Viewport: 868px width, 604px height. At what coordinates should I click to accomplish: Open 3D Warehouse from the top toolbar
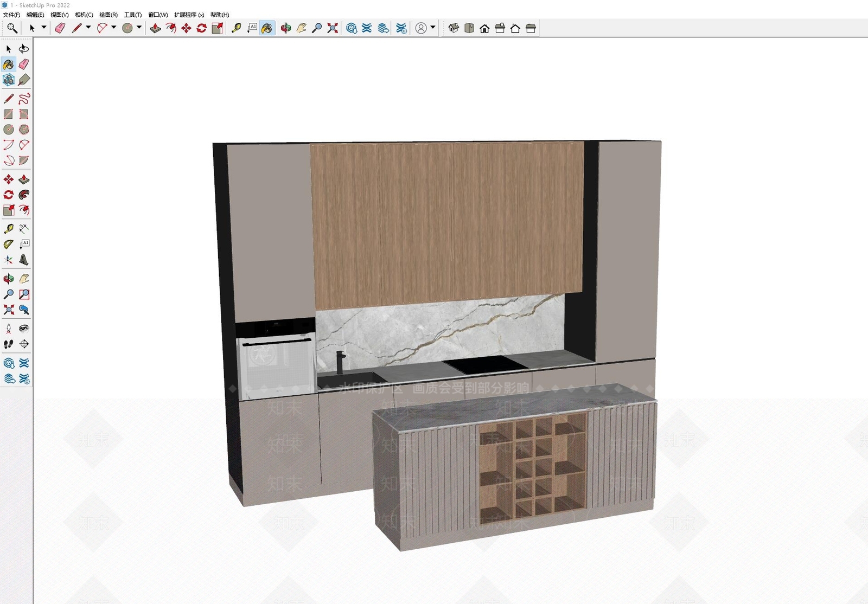(352, 28)
